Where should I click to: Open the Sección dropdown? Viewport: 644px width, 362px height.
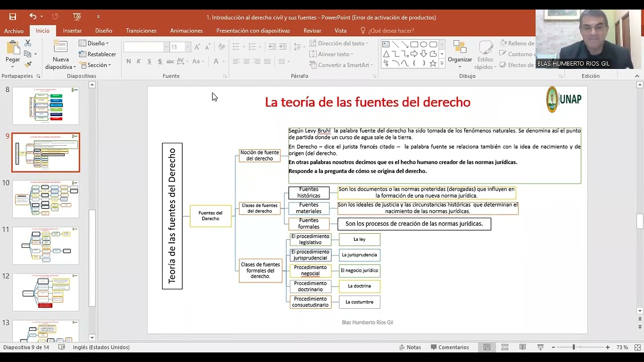[x=95, y=65]
